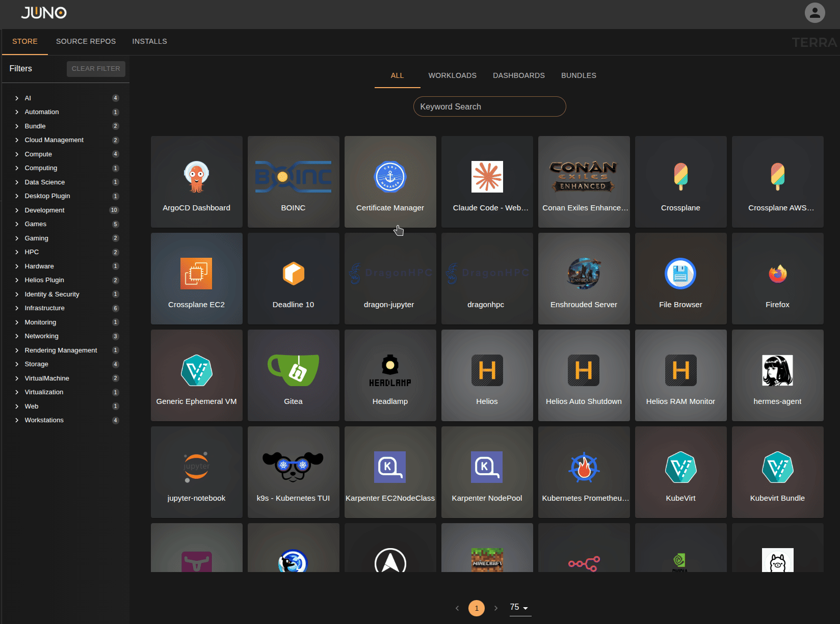Open the Generic Ephemeral VM icon
The image size is (840, 624).
click(196, 370)
